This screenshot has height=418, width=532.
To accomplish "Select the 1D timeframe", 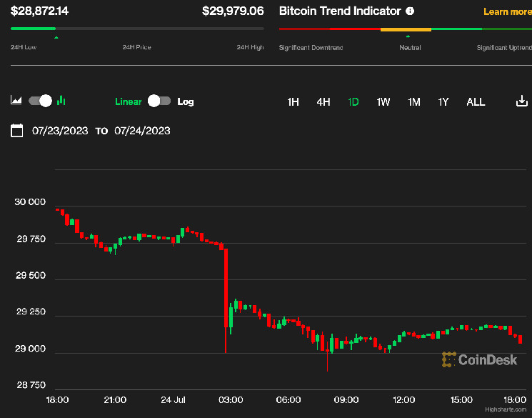I will [353, 102].
